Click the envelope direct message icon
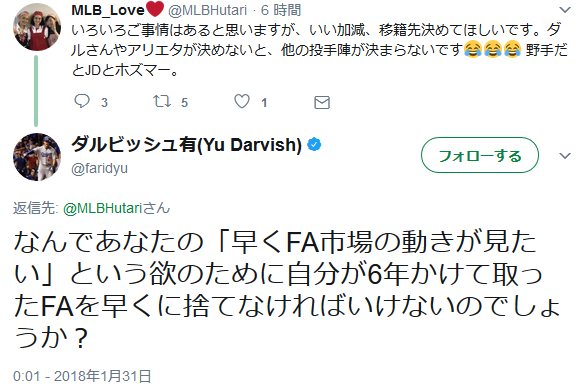Image resolution: width=584 pixels, height=387 pixels. coord(322,102)
